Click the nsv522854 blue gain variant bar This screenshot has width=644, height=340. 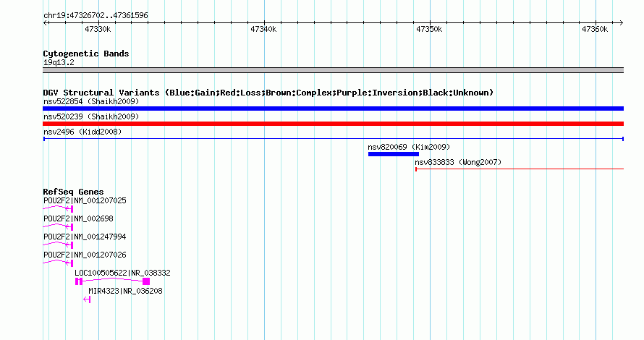(x=333, y=109)
